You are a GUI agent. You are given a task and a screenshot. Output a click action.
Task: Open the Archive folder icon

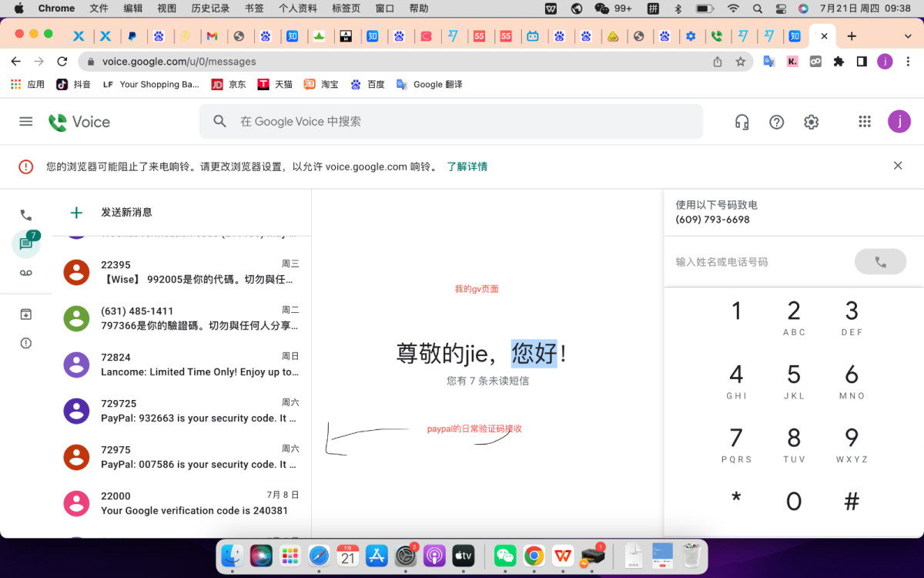[x=25, y=314]
